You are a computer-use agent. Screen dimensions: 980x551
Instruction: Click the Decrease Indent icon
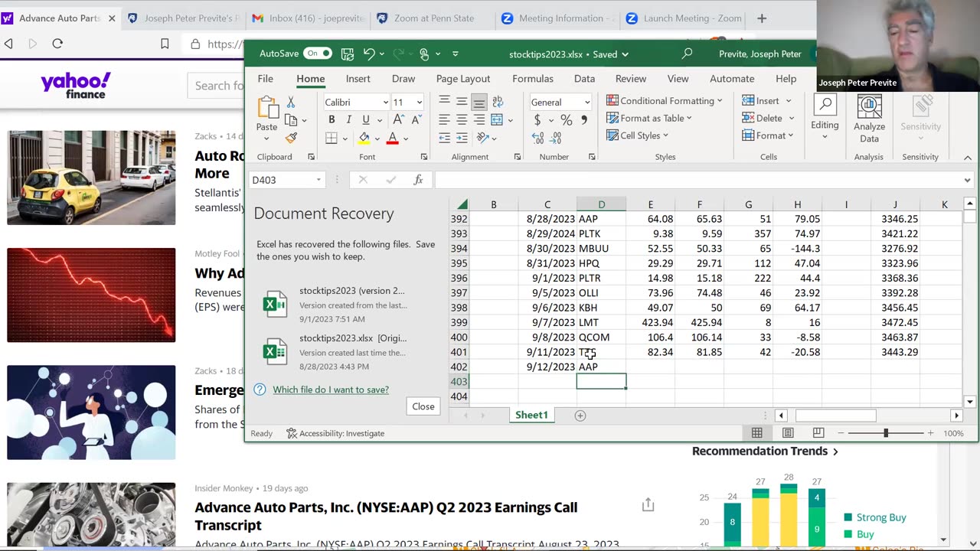(444, 138)
